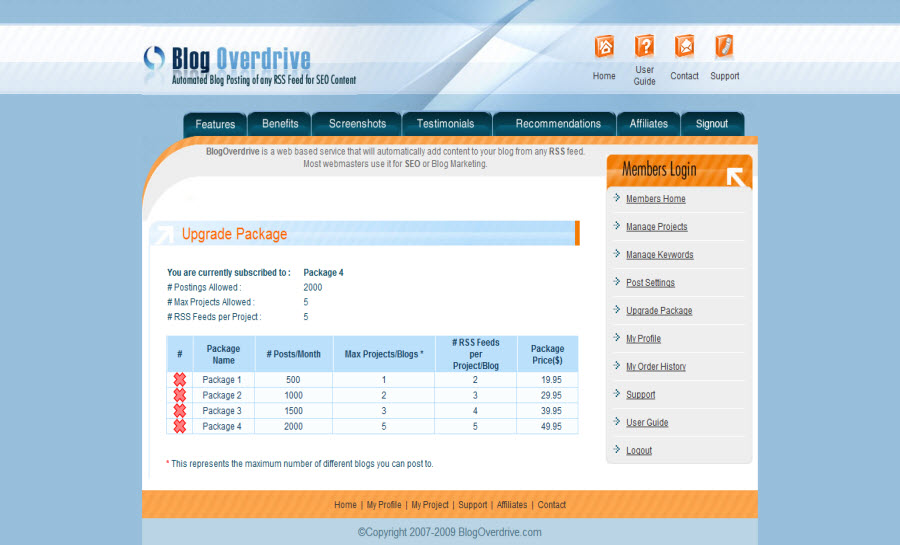Open My Project footer link
Image resolution: width=900 pixels, height=545 pixels.
430,505
